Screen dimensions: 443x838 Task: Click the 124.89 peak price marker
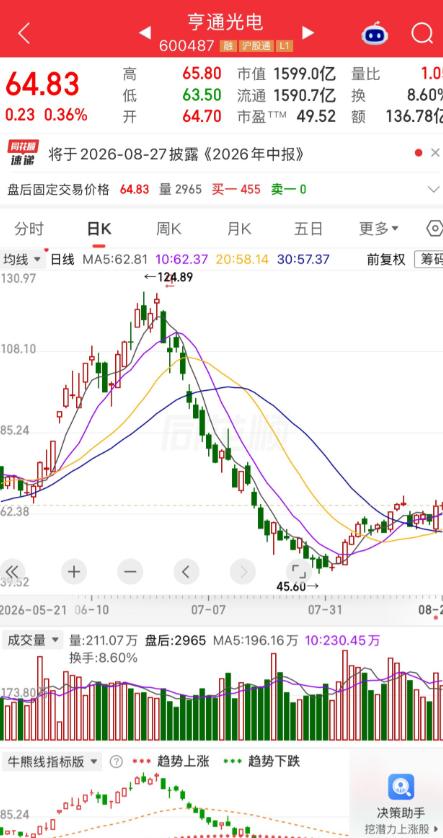click(x=169, y=277)
